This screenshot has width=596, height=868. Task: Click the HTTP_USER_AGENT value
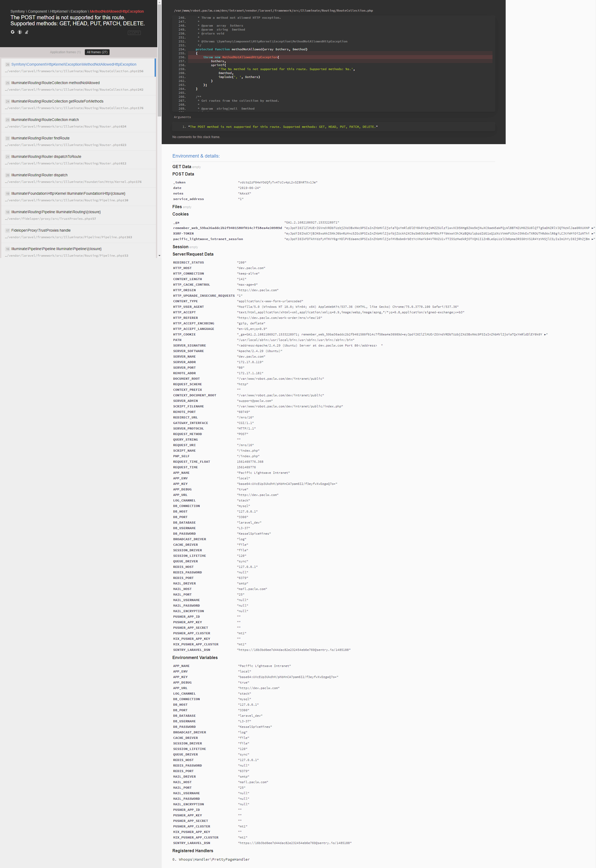coord(348,307)
